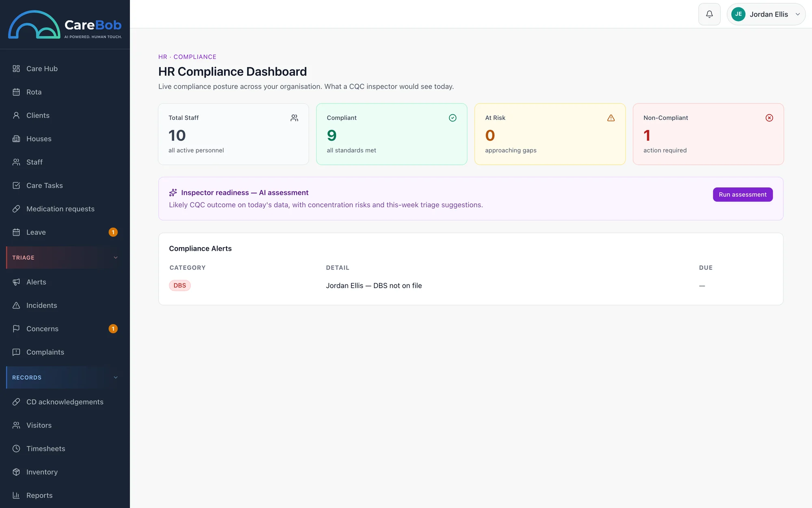The width and height of the screenshot is (812, 508).
Task: Click the HR breadcrumb link
Action: tap(162, 57)
